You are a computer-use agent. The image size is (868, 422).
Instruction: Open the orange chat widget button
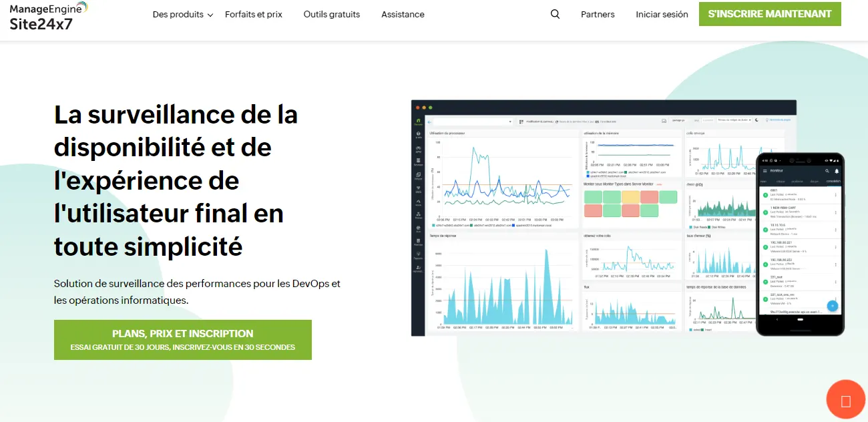[x=845, y=399]
